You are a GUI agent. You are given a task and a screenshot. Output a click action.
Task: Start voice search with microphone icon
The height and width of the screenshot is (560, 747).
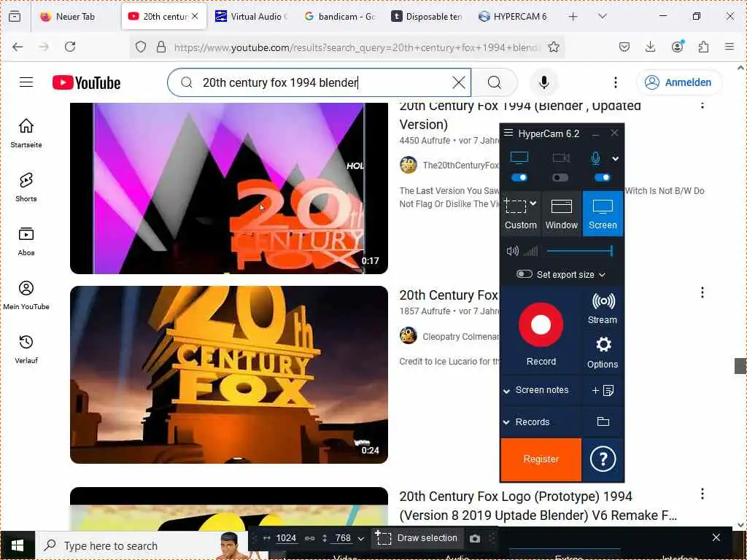point(543,82)
